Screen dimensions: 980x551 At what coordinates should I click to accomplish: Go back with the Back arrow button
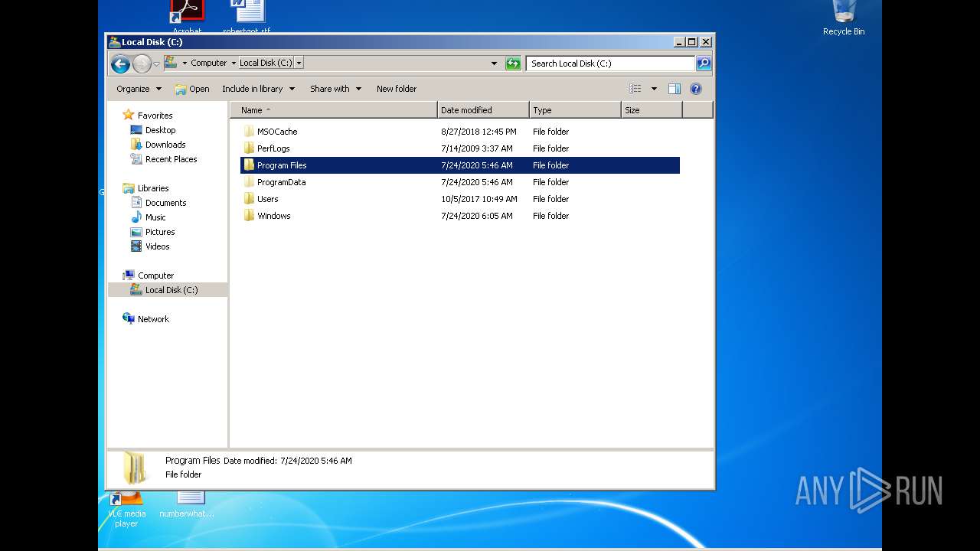[120, 64]
